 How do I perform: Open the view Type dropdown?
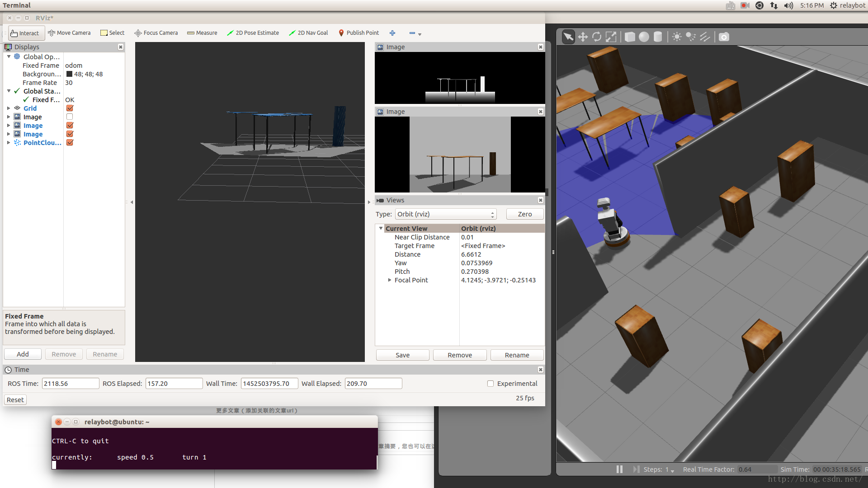pyautogui.click(x=446, y=214)
